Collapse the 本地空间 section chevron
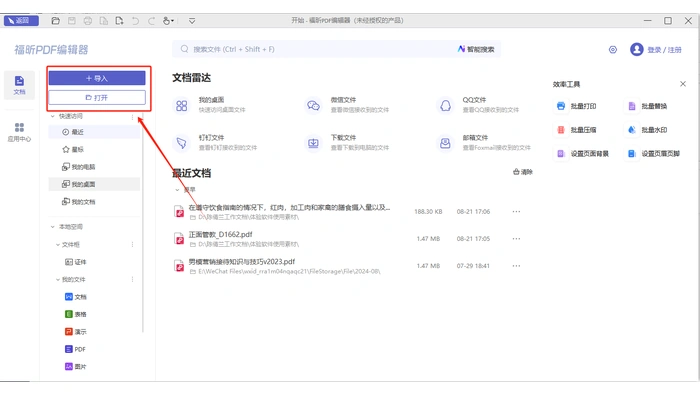Screen dimensions: 700x395 (x=53, y=227)
